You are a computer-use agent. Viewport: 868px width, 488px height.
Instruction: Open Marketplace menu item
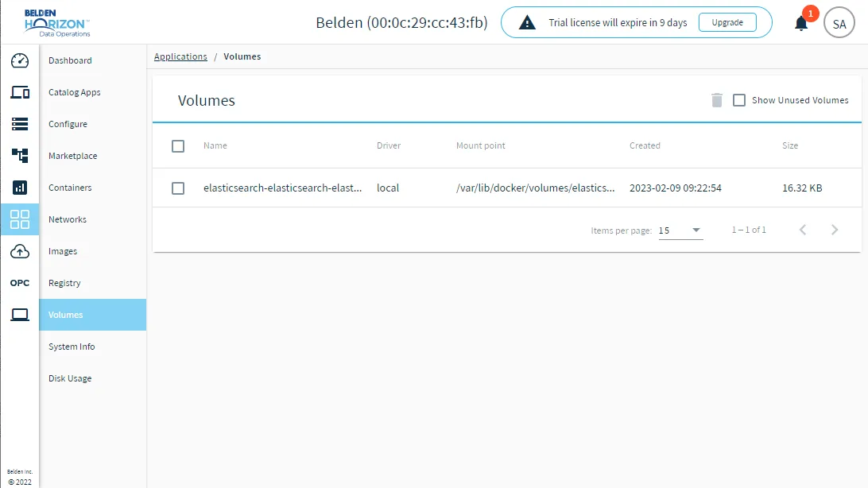coord(72,156)
